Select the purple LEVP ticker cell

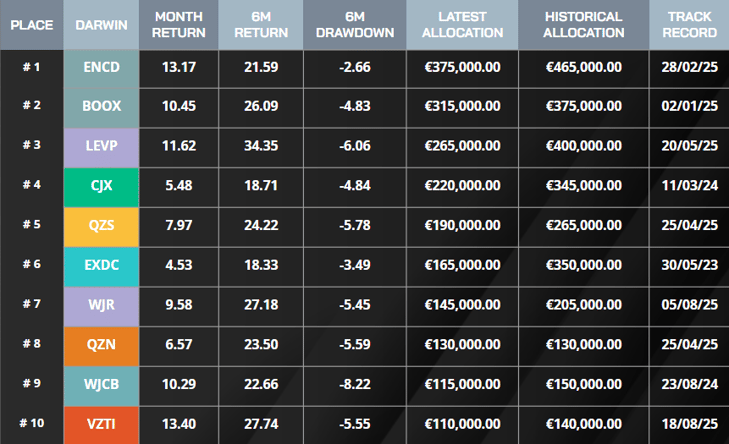click(x=101, y=146)
